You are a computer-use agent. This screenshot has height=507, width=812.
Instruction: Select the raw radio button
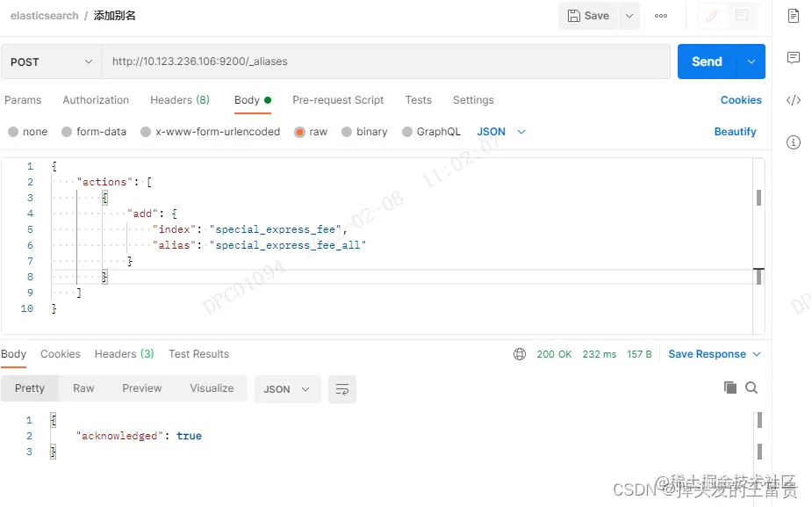click(x=299, y=132)
